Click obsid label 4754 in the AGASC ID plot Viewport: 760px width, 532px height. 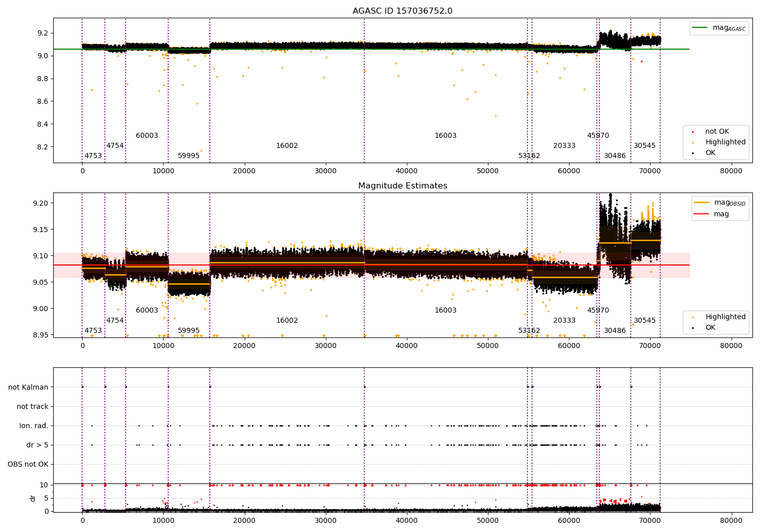point(115,145)
